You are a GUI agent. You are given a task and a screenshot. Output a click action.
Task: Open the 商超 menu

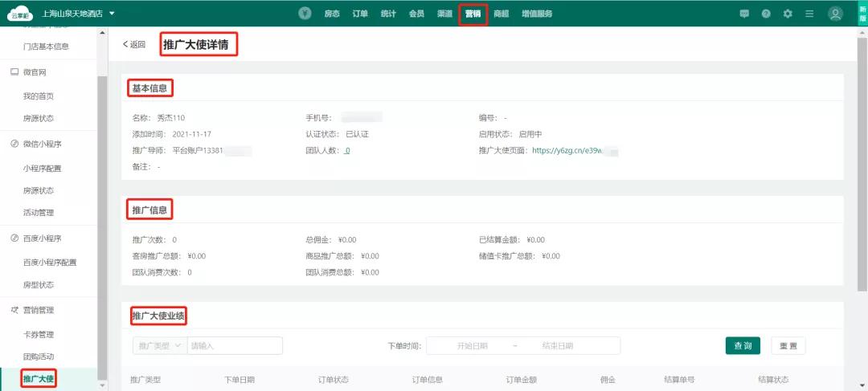click(x=501, y=14)
